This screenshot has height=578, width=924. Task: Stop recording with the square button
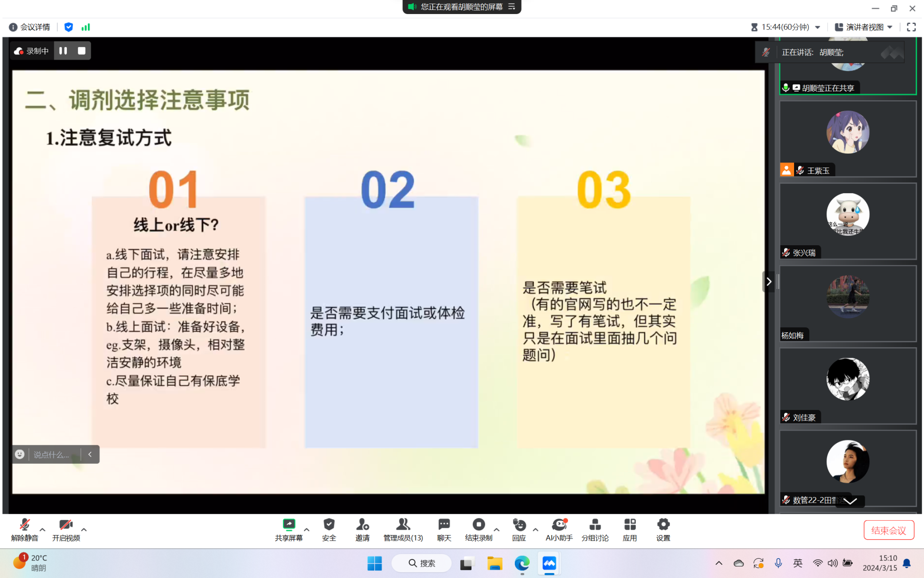tap(82, 51)
